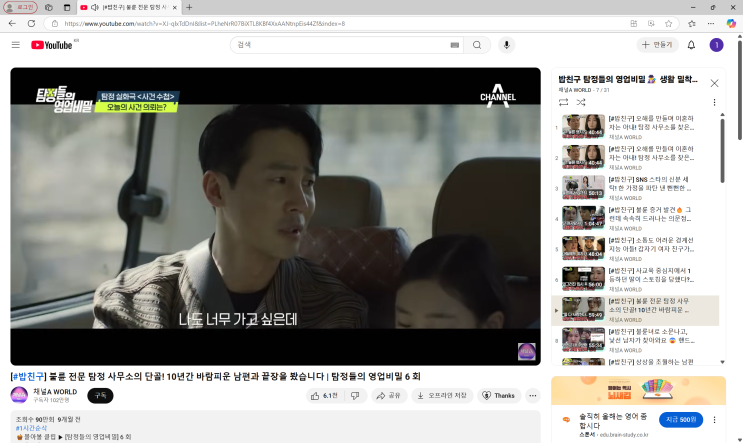This screenshot has width=743, height=443.
Task: Mute tab via speaker icon
Action: 95,8
